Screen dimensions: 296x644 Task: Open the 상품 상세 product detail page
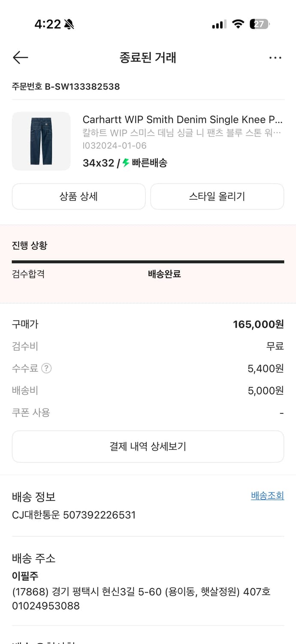coord(79,196)
